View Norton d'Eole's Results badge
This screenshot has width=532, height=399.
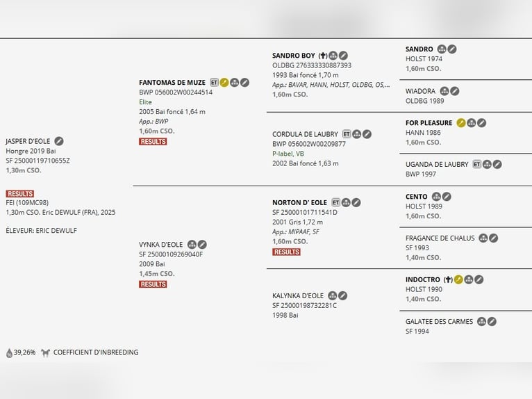tap(286, 252)
